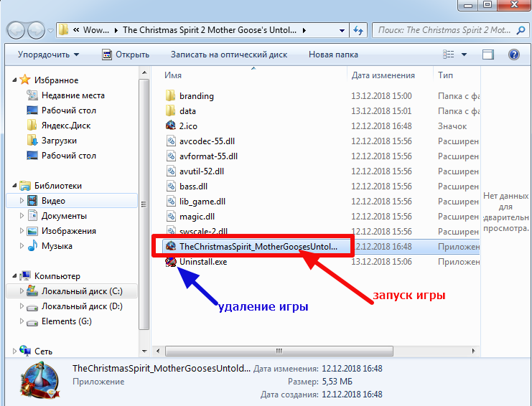This screenshot has width=532, height=406.
Task: Select the avformat-55.dll file icon
Action: point(171,156)
